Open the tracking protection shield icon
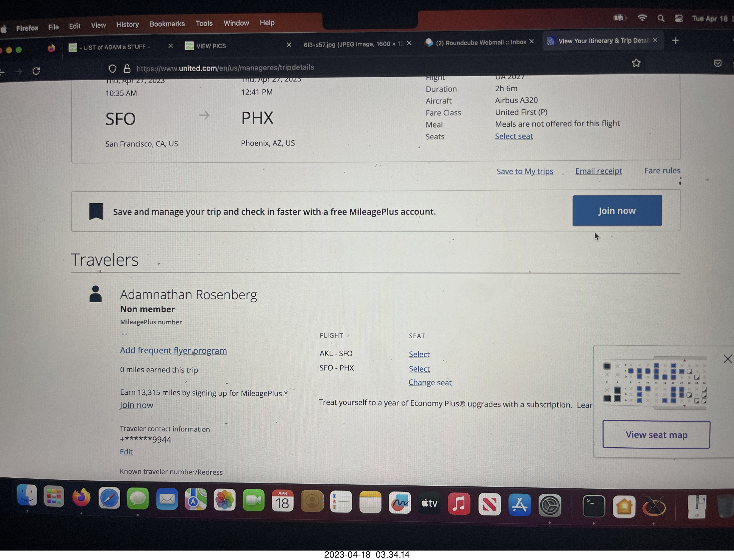Image resolution: width=734 pixels, height=560 pixels. click(x=113, y=69)
